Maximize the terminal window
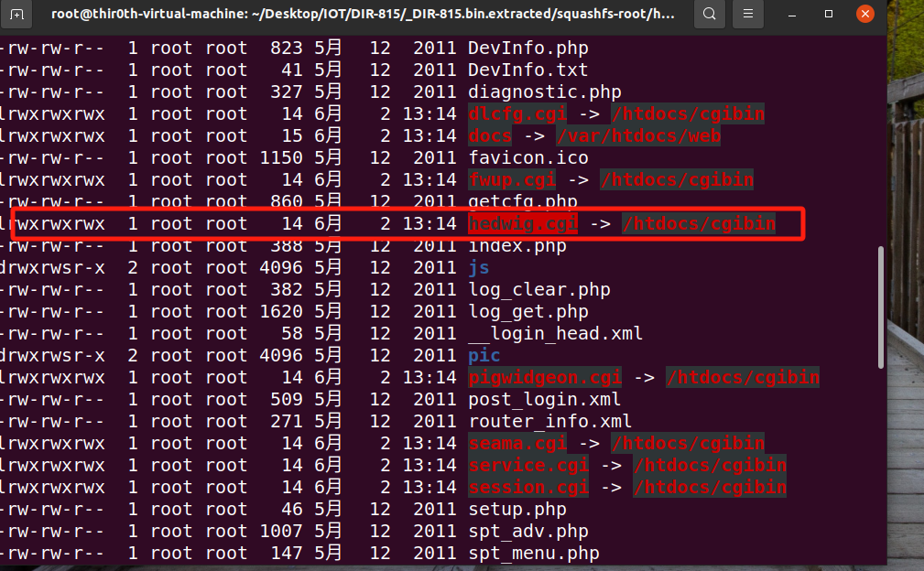 [x=829, y=14]
